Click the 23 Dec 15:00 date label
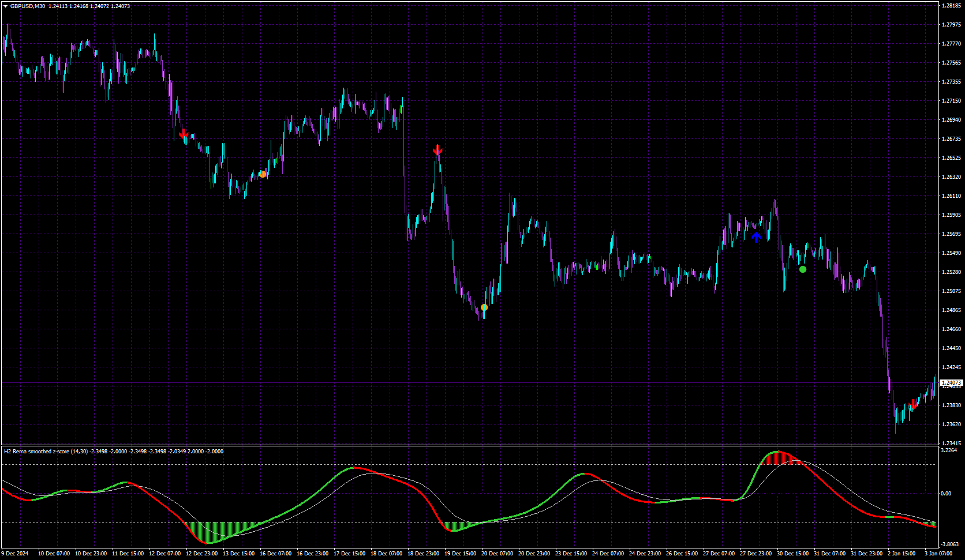The image size is (965, 560). click(571, 554)
